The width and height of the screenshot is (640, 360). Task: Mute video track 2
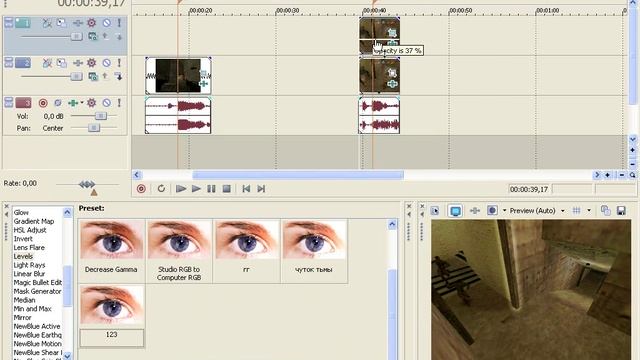107,63
